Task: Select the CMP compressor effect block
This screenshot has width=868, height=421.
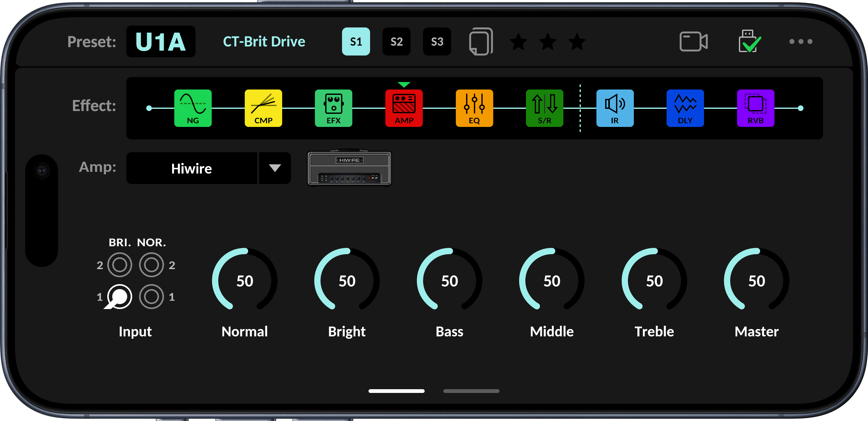Action: point(263,108)
